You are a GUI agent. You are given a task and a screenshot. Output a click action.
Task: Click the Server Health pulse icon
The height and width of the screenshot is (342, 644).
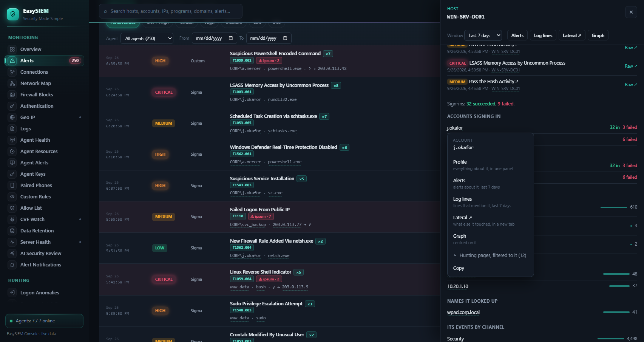12,242
